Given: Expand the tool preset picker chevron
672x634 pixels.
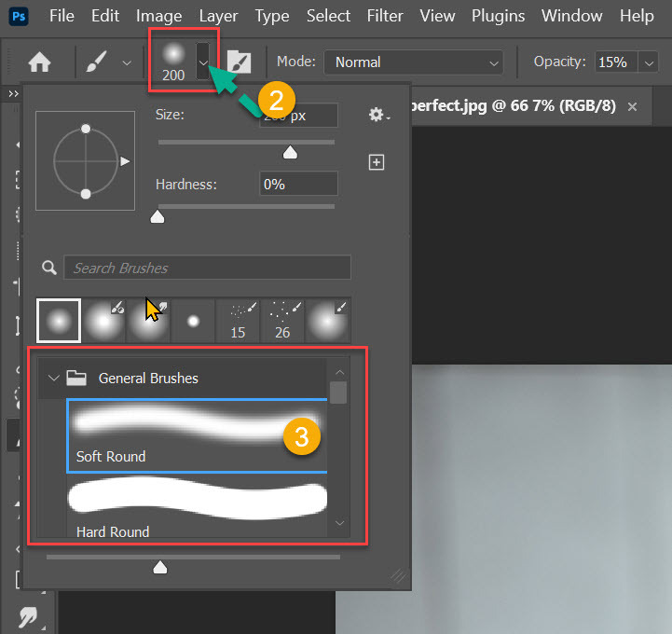Looking at the screenshot, I should coord(127,63).
